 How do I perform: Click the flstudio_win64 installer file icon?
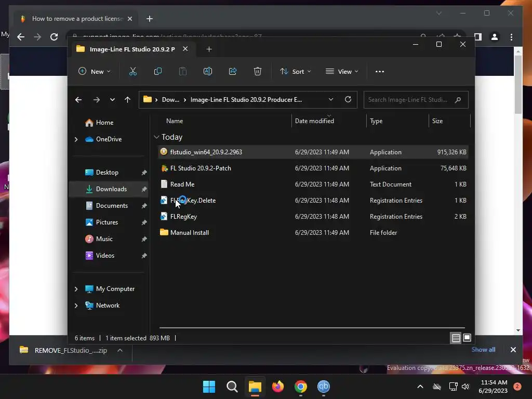(164, 152)
